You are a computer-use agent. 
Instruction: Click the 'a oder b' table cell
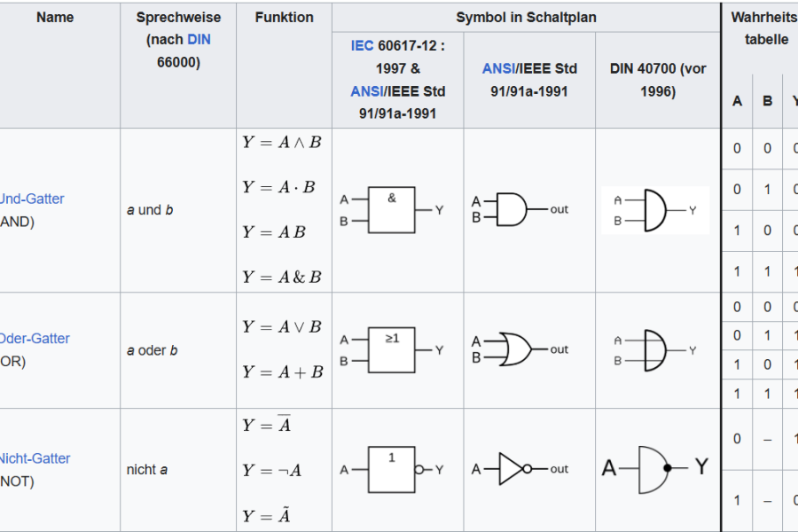[x=152, y=350]
